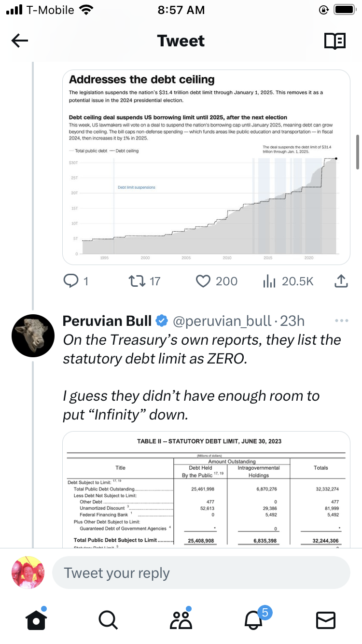Tap your own profile avatar by reply
362x644 pixels.
click(x=28, y=573)
